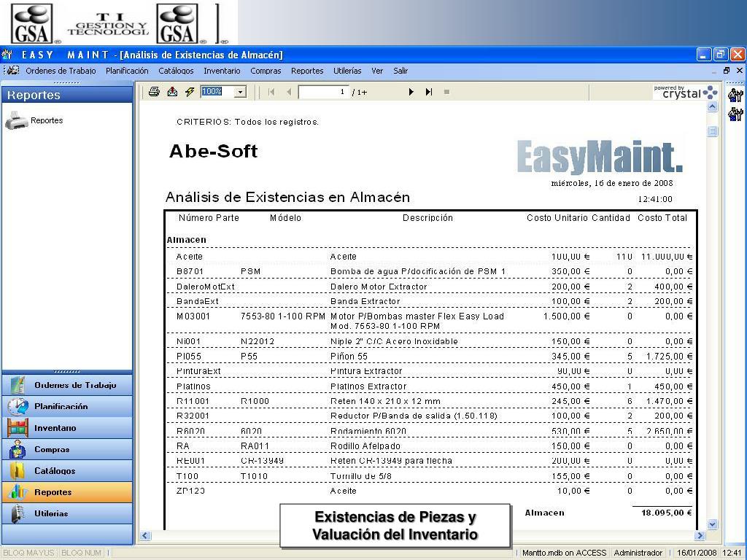Click vertical scrollbar up arrow
Viewport: 747px width, 560px height.
click(x=713, y=107)
